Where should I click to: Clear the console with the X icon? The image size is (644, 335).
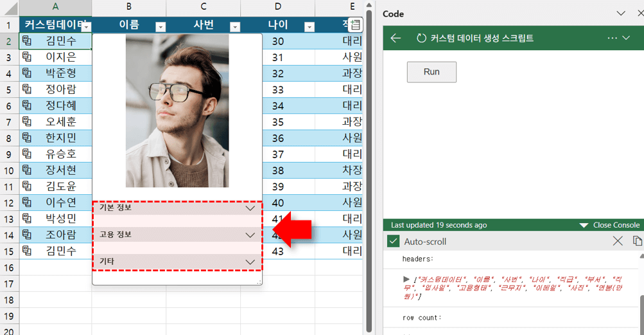pyautogui.click(x=617, y=241)
